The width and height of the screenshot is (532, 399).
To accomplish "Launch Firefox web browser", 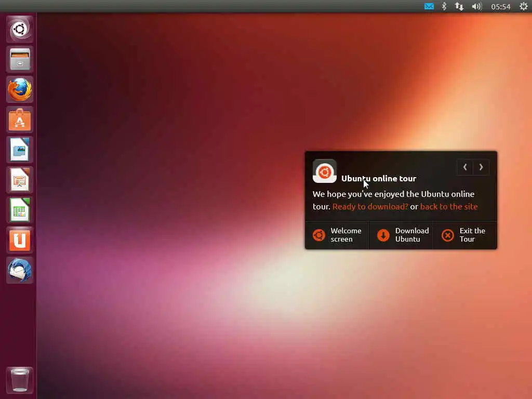I will point(20,89).
